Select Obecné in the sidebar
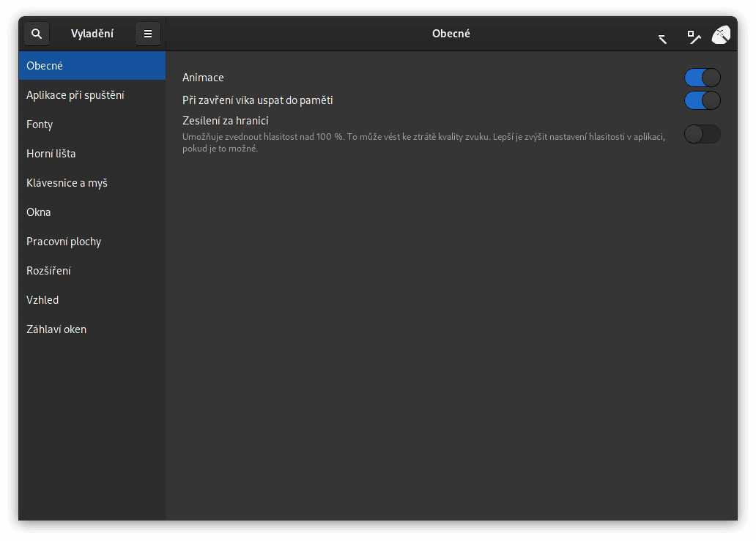The height and width of the screenshot is (541, 756). [x=92, y=66]
